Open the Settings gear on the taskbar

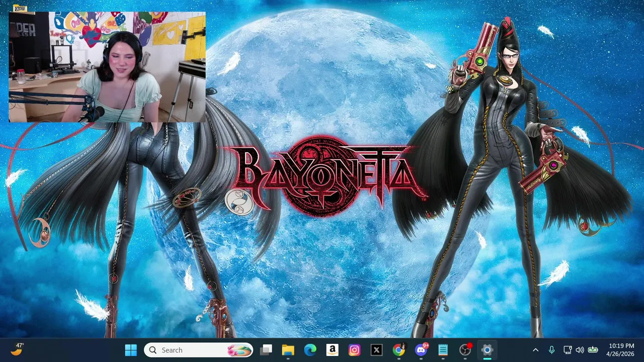tap(487, 350)
